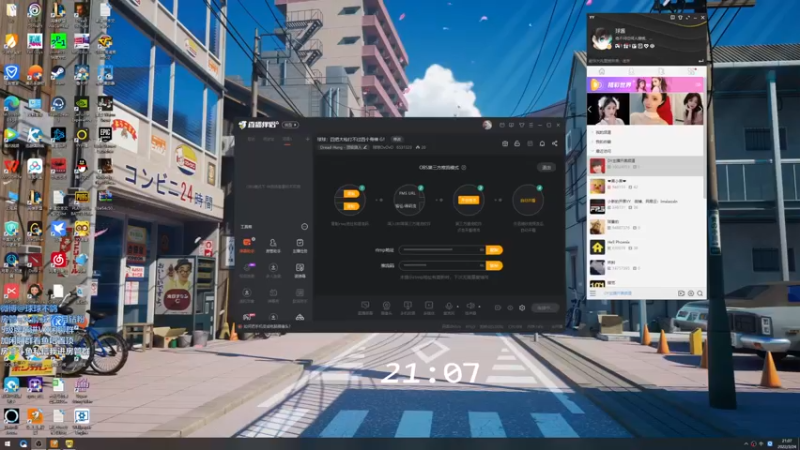The image size is (800, 450).
Task: Open the NVIDIA GeForce desktop shortcut
Action: 82,104
